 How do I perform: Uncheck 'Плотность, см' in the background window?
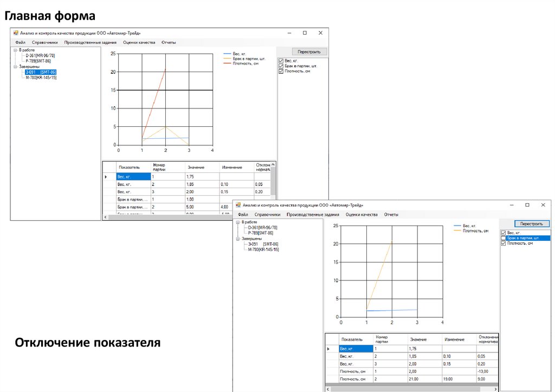281,71
